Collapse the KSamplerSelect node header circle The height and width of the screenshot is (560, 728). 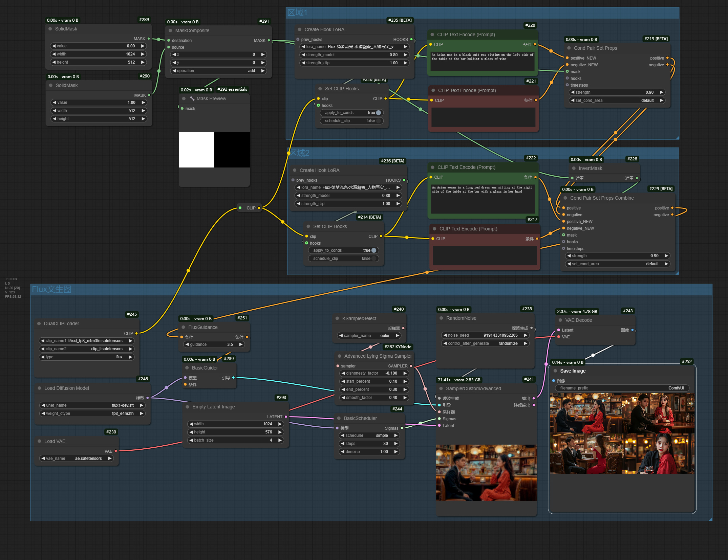[x=337, y=318]
